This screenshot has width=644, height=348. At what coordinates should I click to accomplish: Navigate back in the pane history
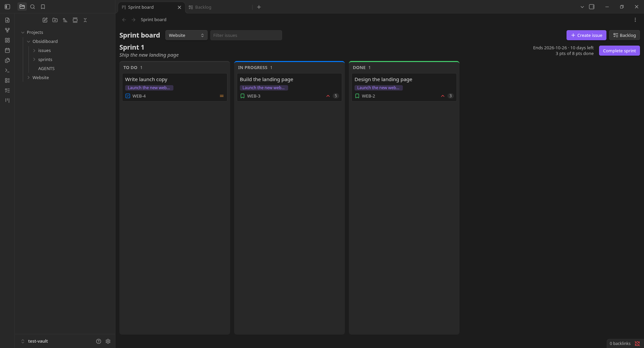coord(124,20)
